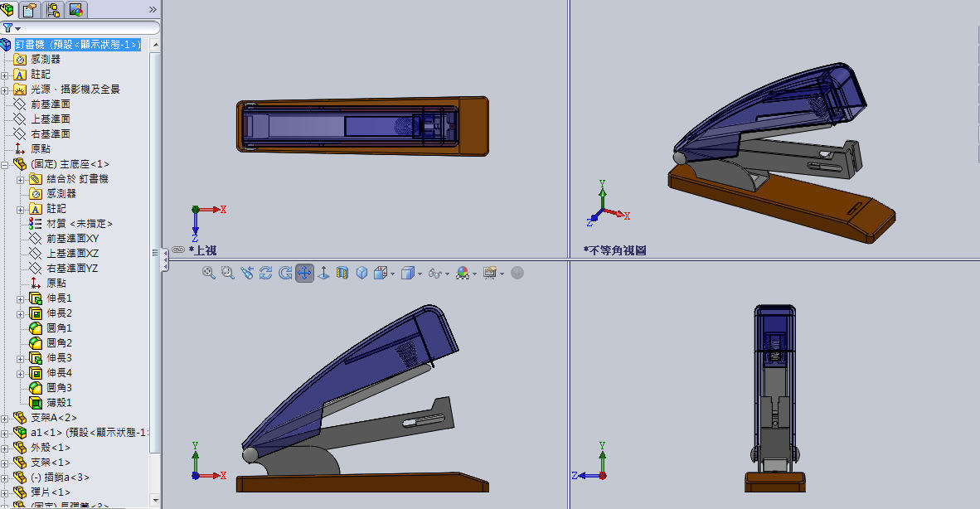This screenshot has height=509, width=980.
Task: Switch to the PropertyManager tab
Action: 29,9
